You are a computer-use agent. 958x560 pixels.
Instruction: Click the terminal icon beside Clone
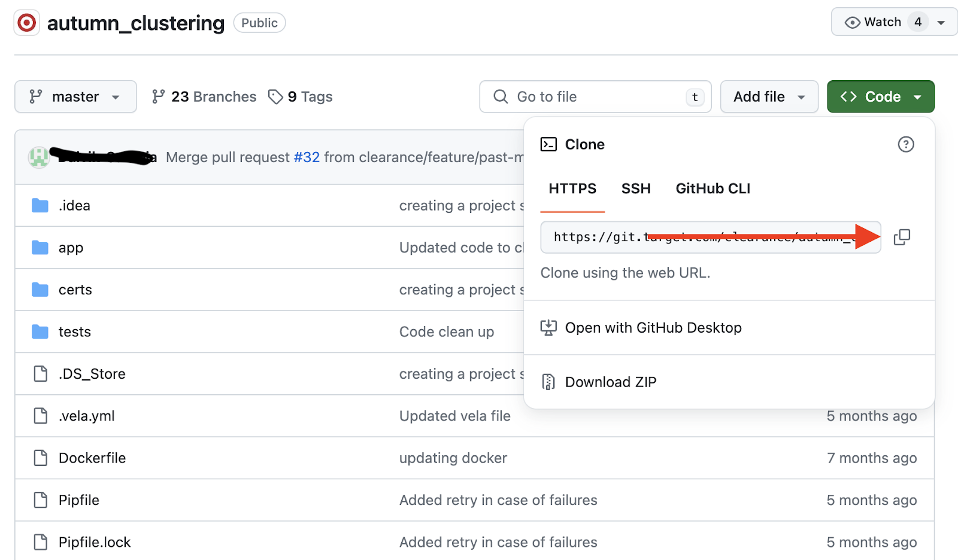[548, 144]
